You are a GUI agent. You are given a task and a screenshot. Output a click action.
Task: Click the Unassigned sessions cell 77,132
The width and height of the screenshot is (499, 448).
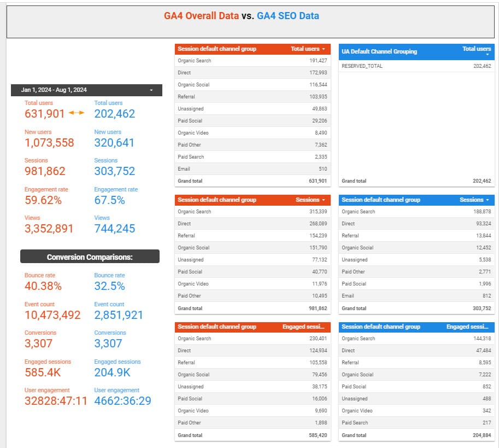point(320,260)
